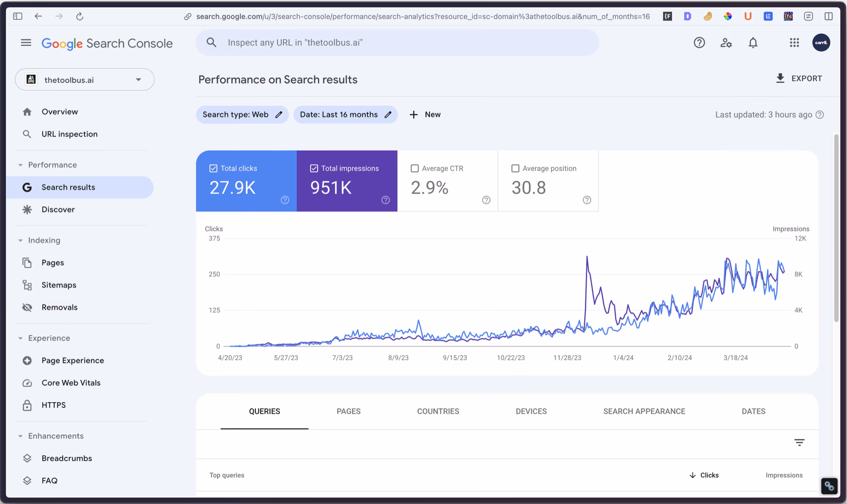Image resolution: width=847 pixels, height=504 pixels.
Task: Click the URL inspection search field
Action: [x=397, y=43]
